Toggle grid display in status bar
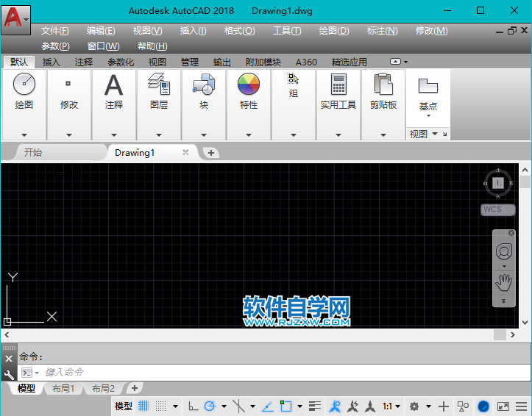 [144, 406]
